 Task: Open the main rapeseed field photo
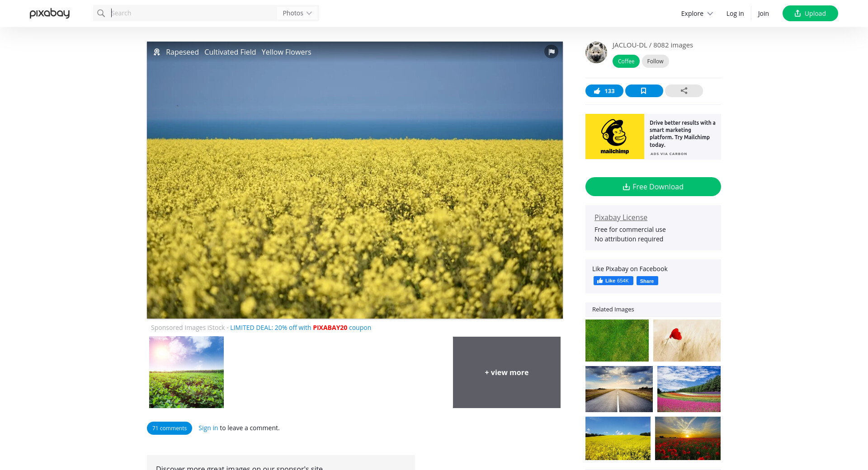click(x=355, y=180)
